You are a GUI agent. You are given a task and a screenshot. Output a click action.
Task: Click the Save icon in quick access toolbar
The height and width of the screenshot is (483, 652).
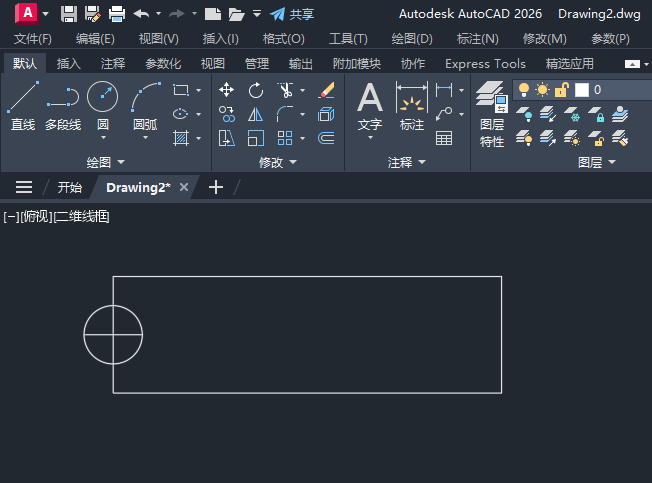tap(69, 14)
